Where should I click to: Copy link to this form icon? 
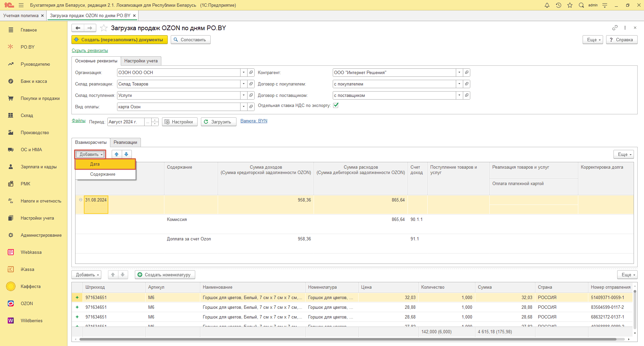pos(615,27)
